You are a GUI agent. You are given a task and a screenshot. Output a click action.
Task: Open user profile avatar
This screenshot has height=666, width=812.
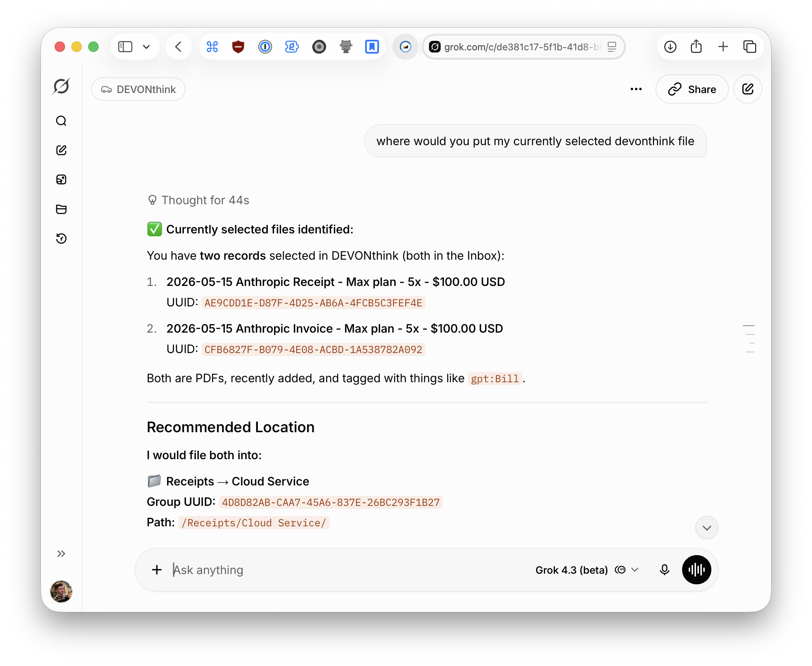[61, 591]
